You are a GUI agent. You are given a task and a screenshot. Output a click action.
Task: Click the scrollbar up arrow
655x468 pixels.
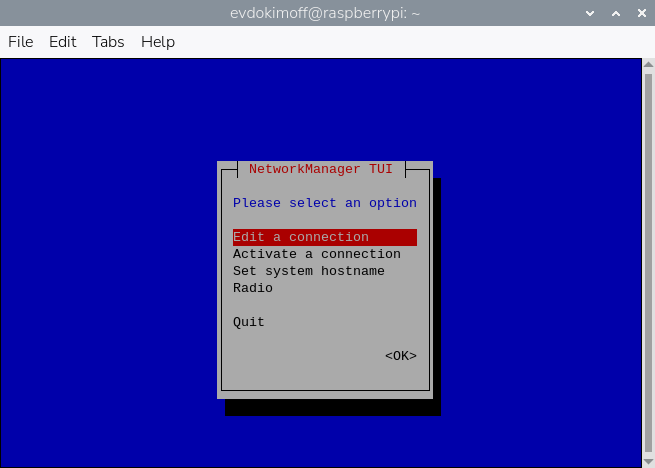(x=647, y=66)
